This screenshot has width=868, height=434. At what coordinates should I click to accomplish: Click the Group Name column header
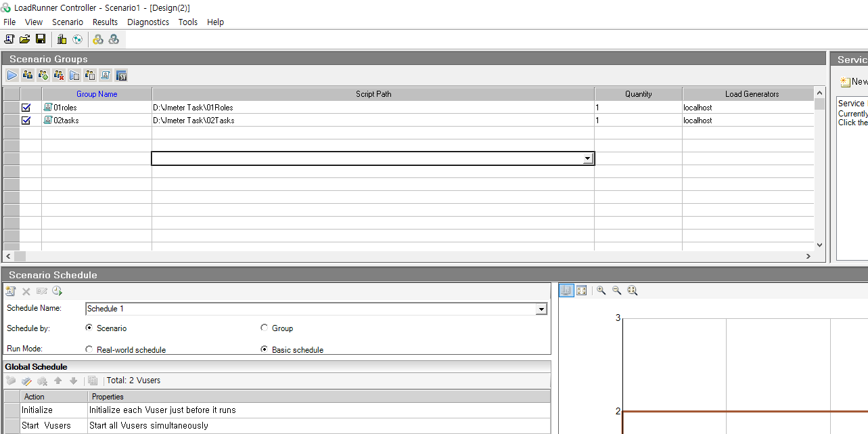(97, 94)
